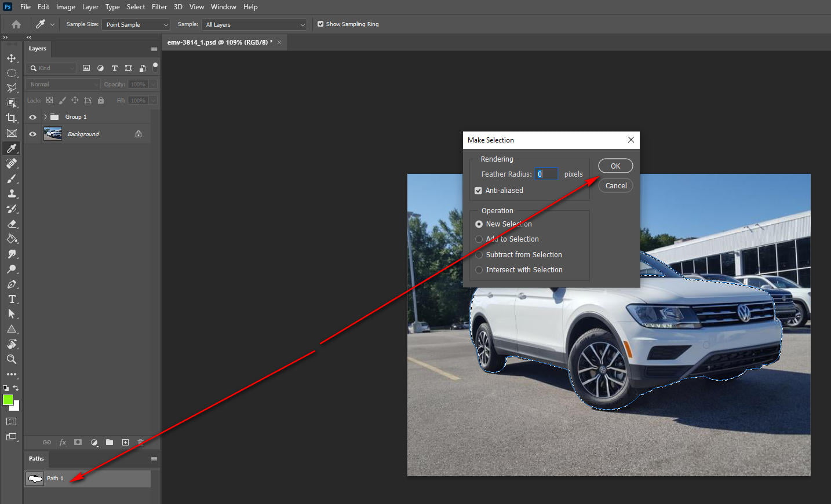831x504 pixels.
Task: Select the Move tool
Action: [x=12, y=58]
